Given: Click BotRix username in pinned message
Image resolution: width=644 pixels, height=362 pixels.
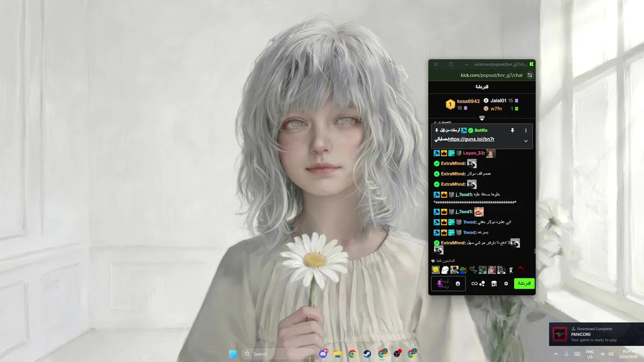Looking at the screenshot, I should 481,130.
